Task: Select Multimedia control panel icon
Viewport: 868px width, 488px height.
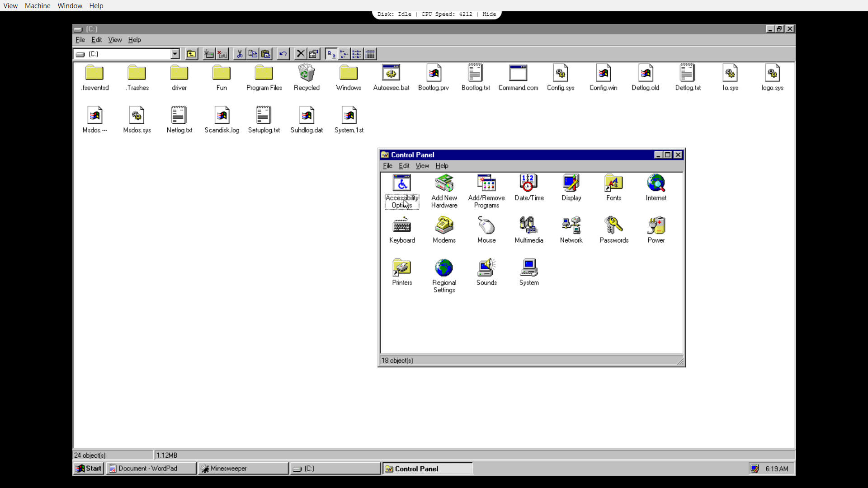Action: click(529, 230)
